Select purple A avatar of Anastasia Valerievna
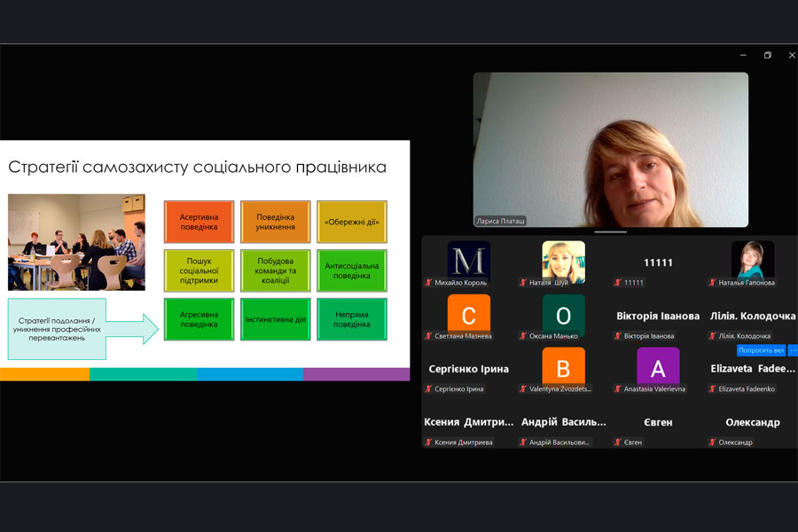The width and height of the screenshot is (798, 532). point(658,366)
